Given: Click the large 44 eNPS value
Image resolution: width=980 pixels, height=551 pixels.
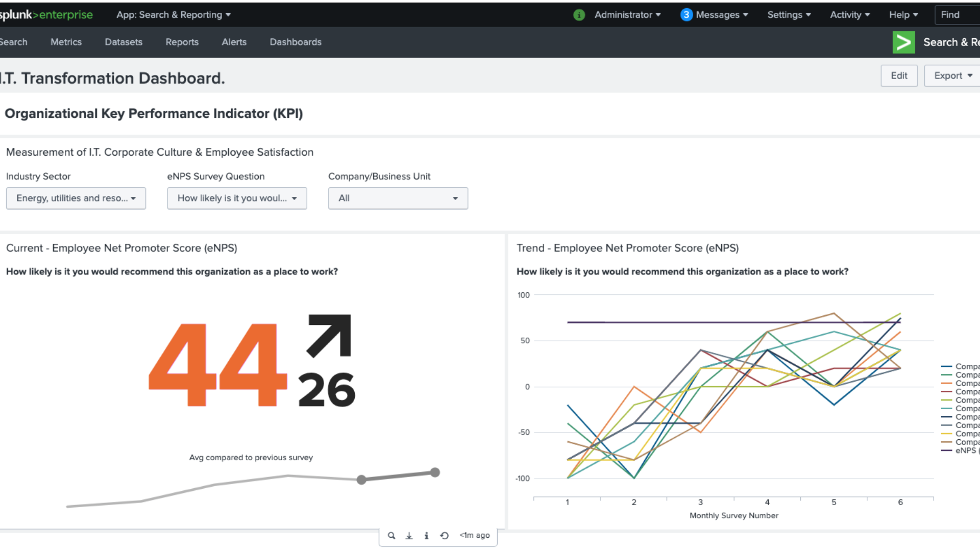Looking at the screenshot, I should pyautogui.click(x=218, y=365).
